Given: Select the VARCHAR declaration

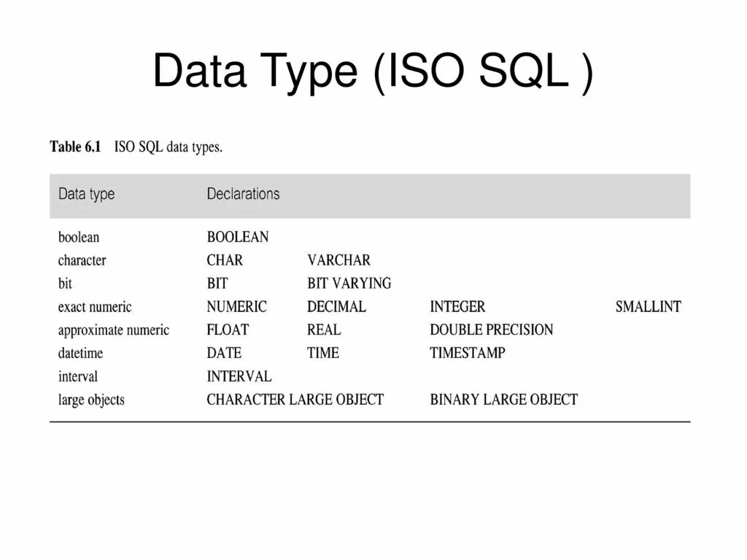Looking at the screenshot, I should [338, 260].
